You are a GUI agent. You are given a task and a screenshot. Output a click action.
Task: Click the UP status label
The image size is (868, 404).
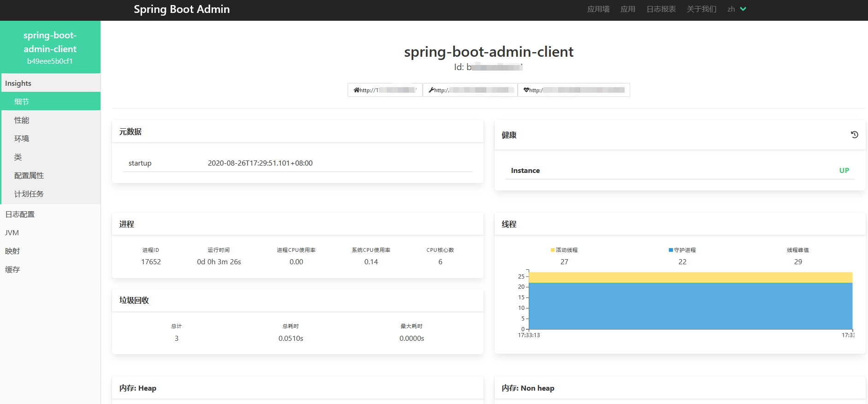coord(844,170)
